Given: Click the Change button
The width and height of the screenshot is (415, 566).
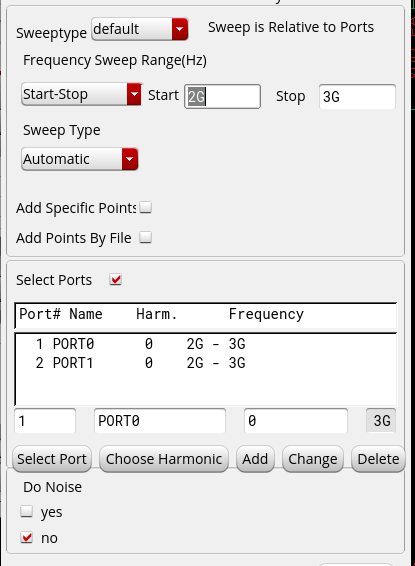Looking at the screenshot, I should pos(313,459).
